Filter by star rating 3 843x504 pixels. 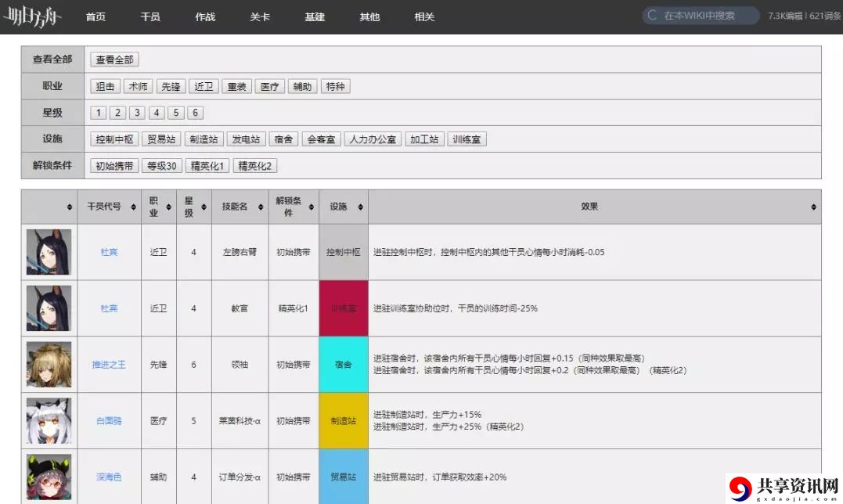(x=137, y=113)
